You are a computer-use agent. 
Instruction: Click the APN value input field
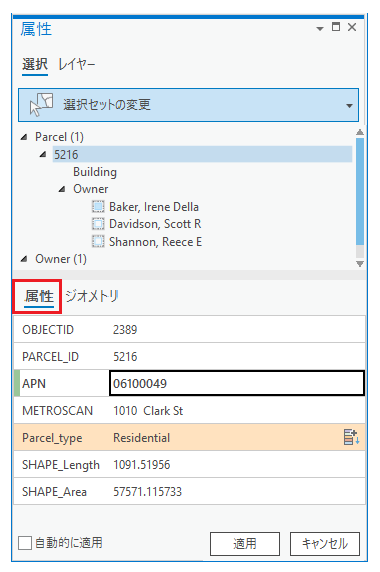coord(237,383)
